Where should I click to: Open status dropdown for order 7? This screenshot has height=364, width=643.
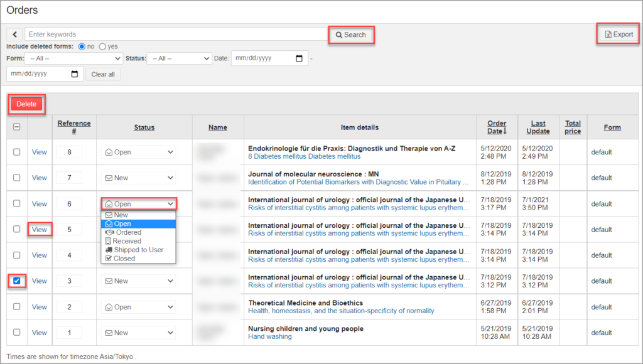tap(139, 178)
